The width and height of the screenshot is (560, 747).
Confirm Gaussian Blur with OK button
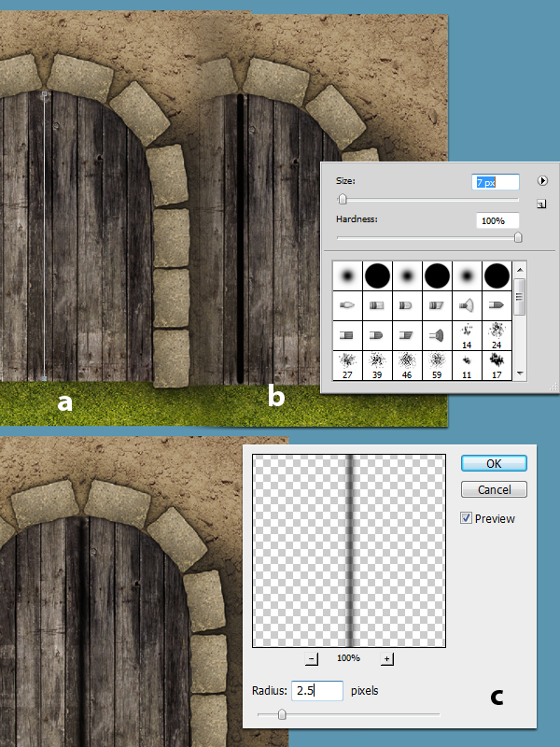pos(494,463)
